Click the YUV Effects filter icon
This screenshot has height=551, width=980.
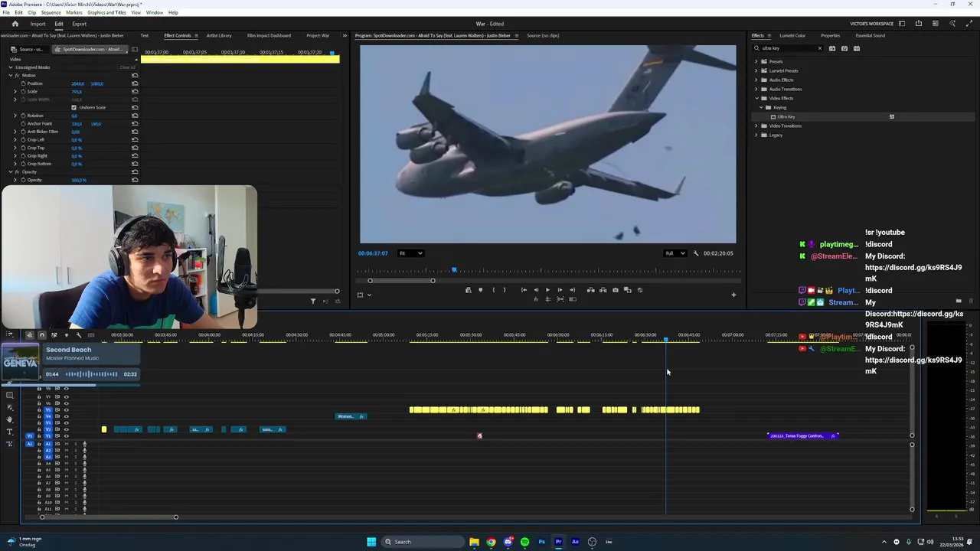pyautogui.click(x=857, y=48)
